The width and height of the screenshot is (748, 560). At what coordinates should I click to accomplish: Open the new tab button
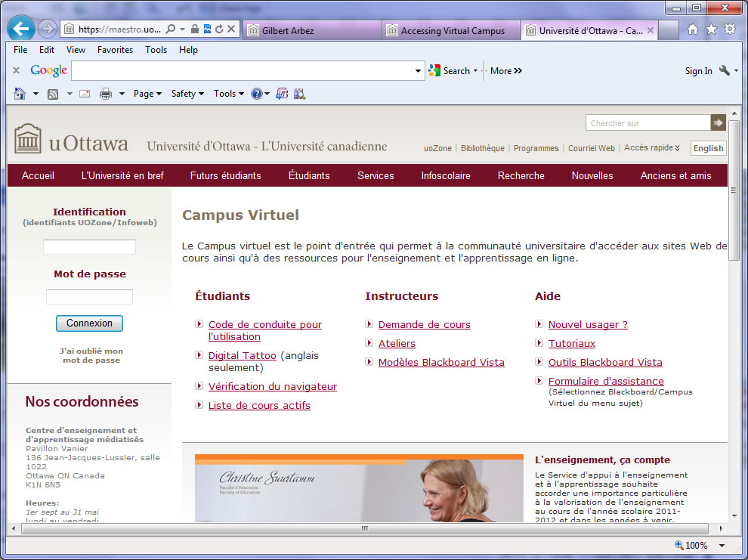point(669,30)
